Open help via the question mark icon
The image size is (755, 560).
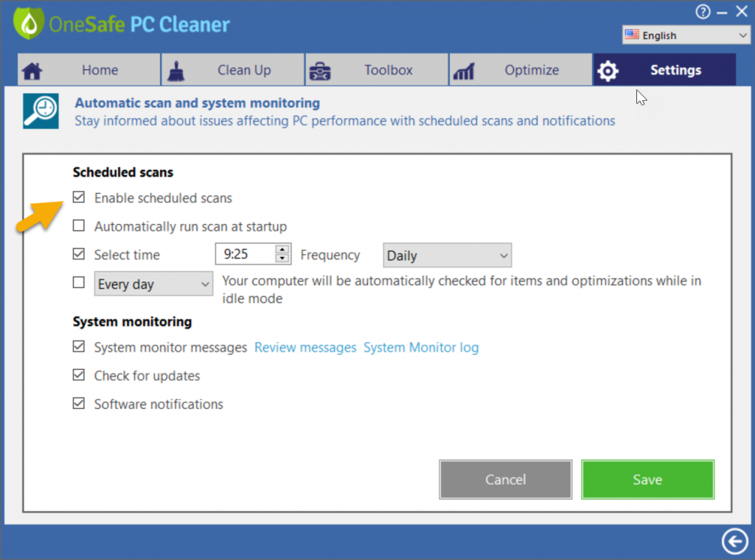(x=703, y=12)
